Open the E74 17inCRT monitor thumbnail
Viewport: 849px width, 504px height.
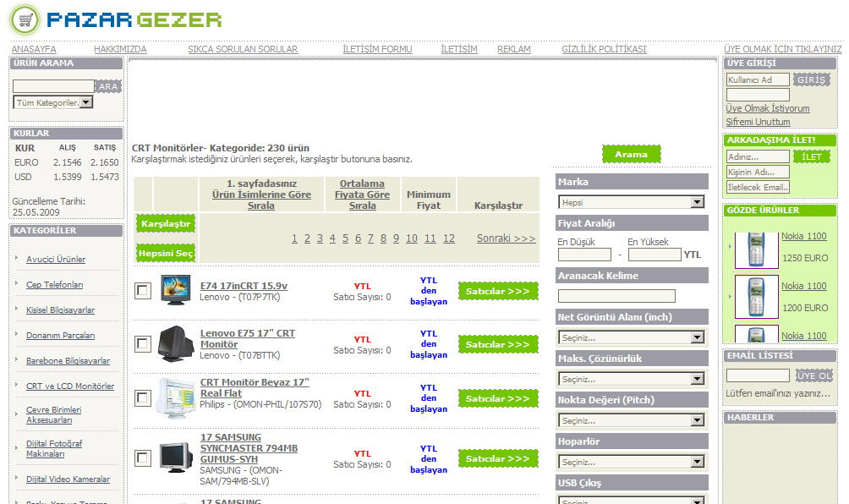pos(175,290)
